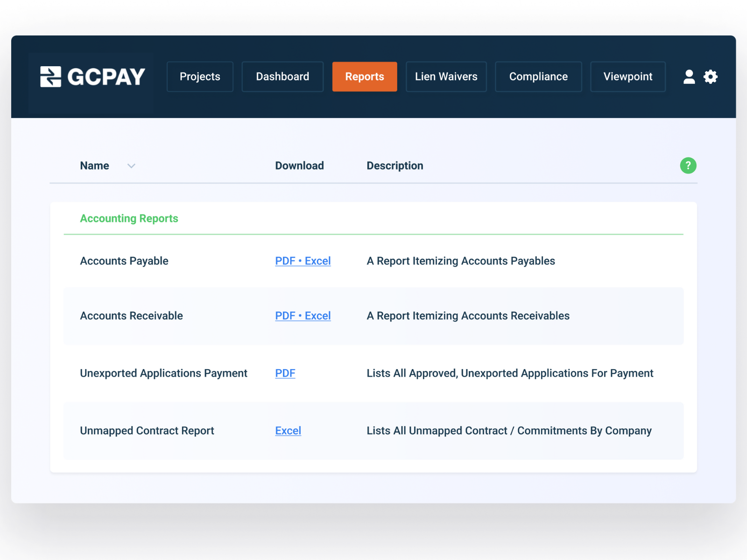Viewport: 747px width, 560px height.
Task: Open the Projects navigation item
Action: coord(200,77)
